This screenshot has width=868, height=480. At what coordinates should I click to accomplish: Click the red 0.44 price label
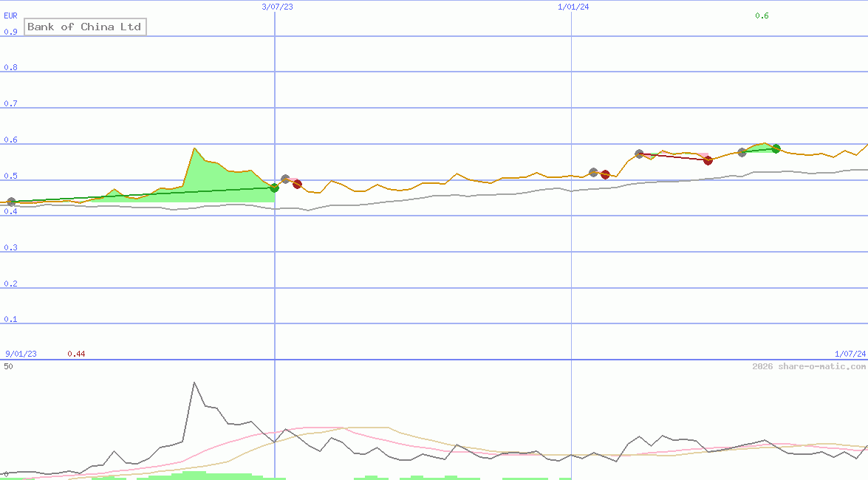(76, 353)
